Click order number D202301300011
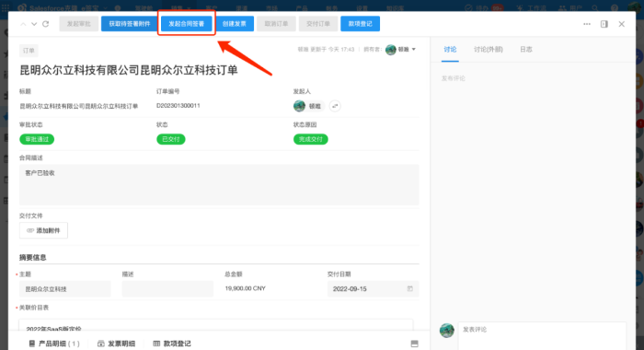The height and width of the screenshot is (350, 644). [178, 106]
